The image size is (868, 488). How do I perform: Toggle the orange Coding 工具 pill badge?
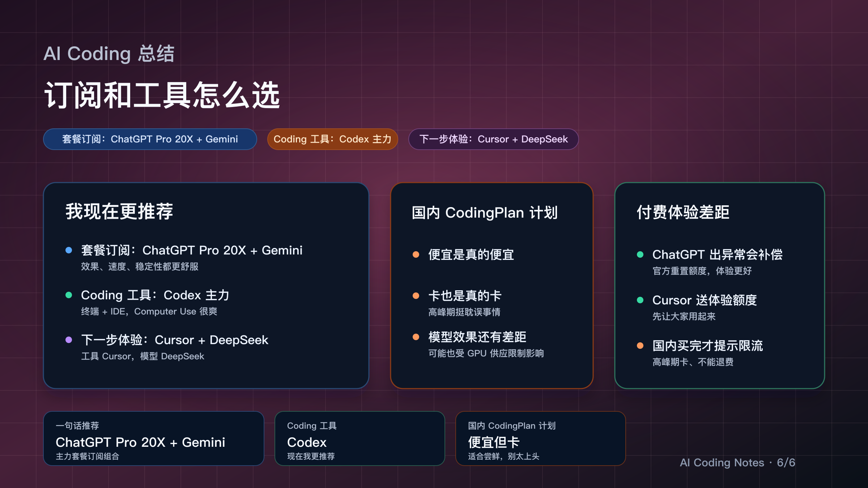point(332,139)
